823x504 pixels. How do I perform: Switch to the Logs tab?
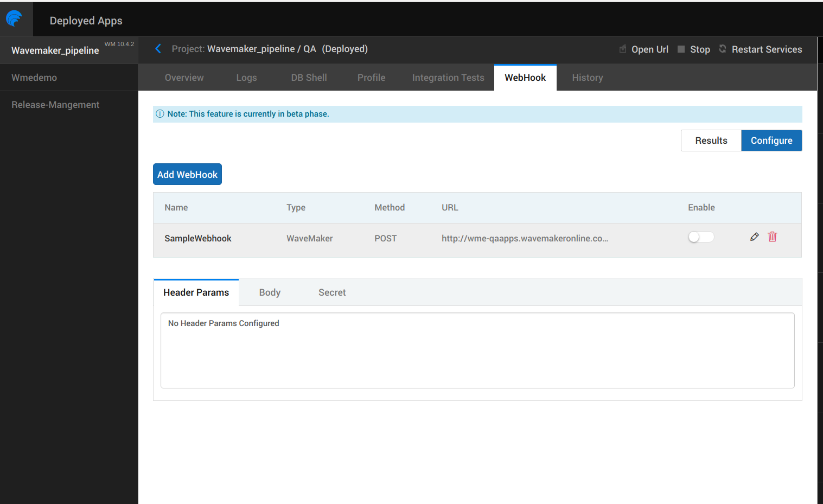(246, 77)
